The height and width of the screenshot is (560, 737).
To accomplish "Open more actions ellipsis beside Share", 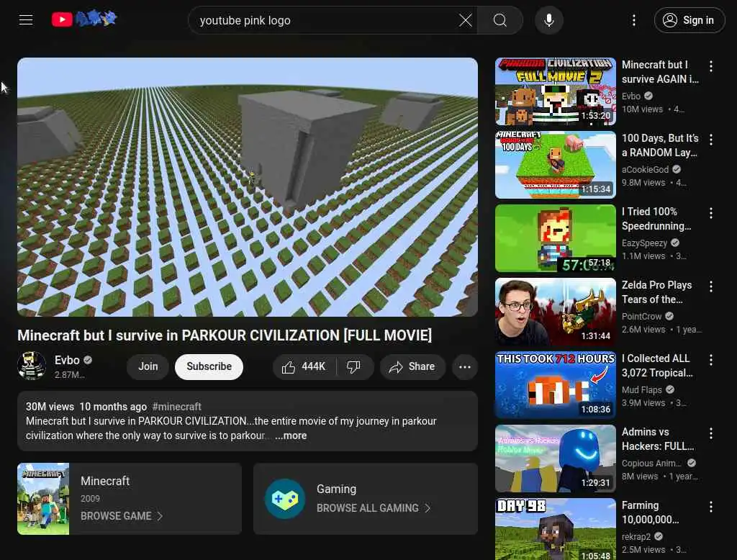I will point(464,367).
